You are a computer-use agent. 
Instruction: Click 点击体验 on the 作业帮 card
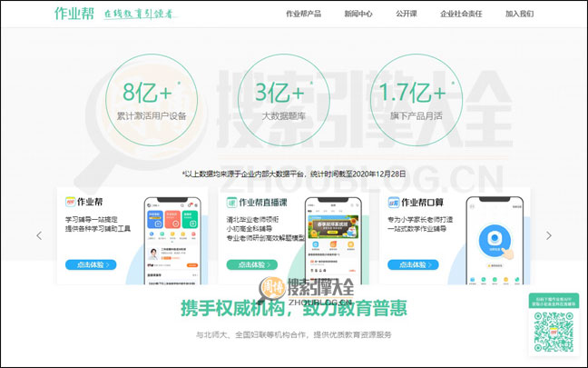(x=91, y=264)
